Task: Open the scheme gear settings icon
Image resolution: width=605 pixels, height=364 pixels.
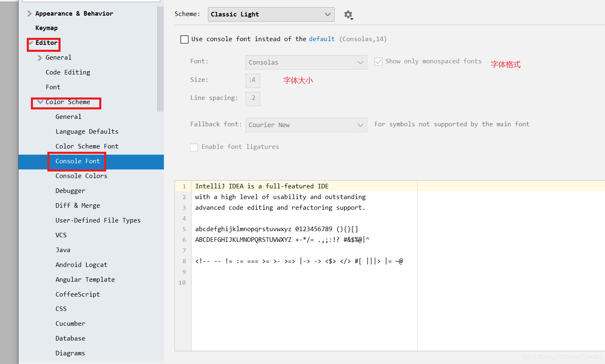Action: click(348, 15)
